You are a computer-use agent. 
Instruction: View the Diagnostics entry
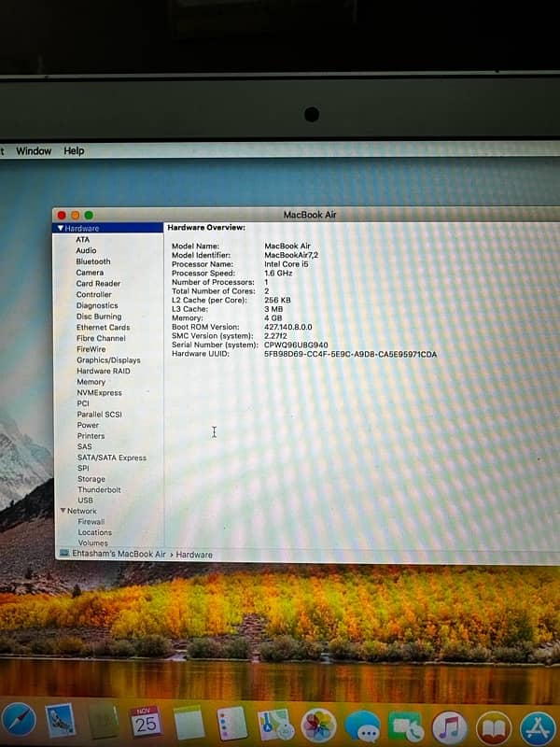pos(97,305)
